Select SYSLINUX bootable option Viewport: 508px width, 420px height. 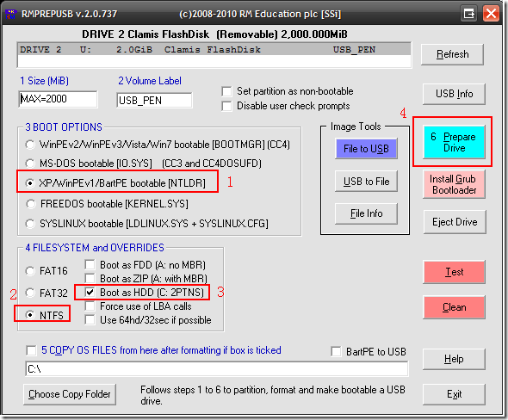[30, 224]
